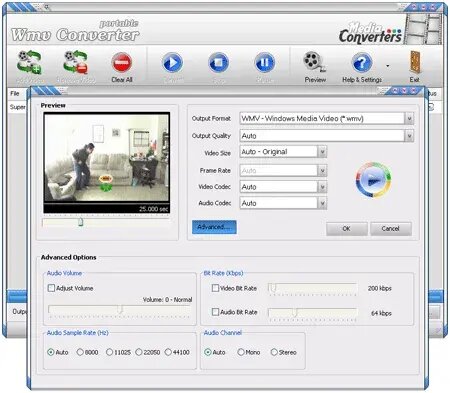Click the Advanced... button
Image resolution: width=450 pixels, height=393 pixels.
point(214,227)
